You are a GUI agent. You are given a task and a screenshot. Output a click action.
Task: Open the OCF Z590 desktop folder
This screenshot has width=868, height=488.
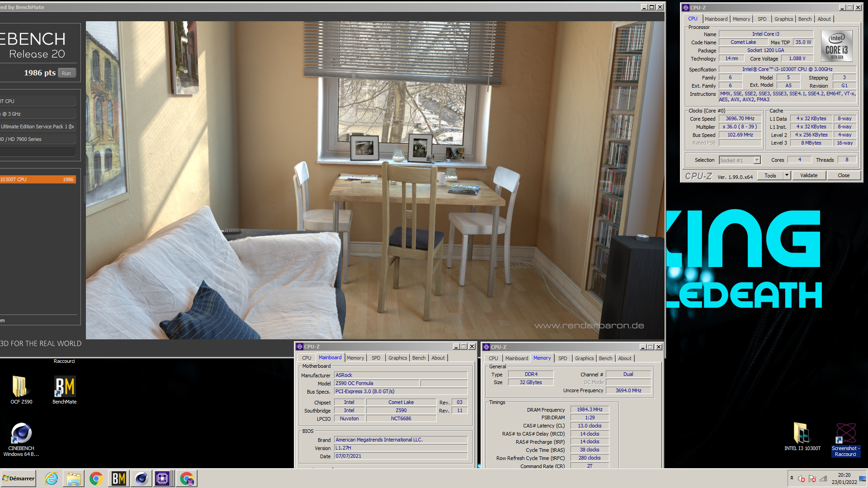[21, 389]
